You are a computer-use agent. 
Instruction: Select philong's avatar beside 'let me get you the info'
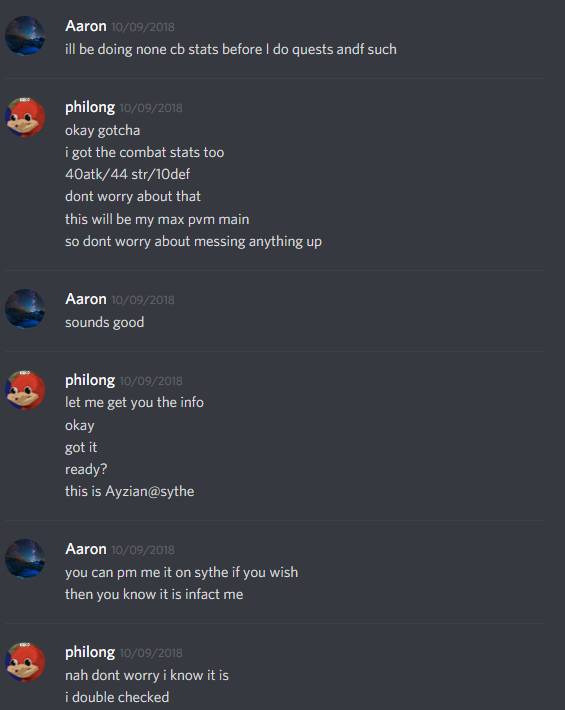click(x=25, y=390)
